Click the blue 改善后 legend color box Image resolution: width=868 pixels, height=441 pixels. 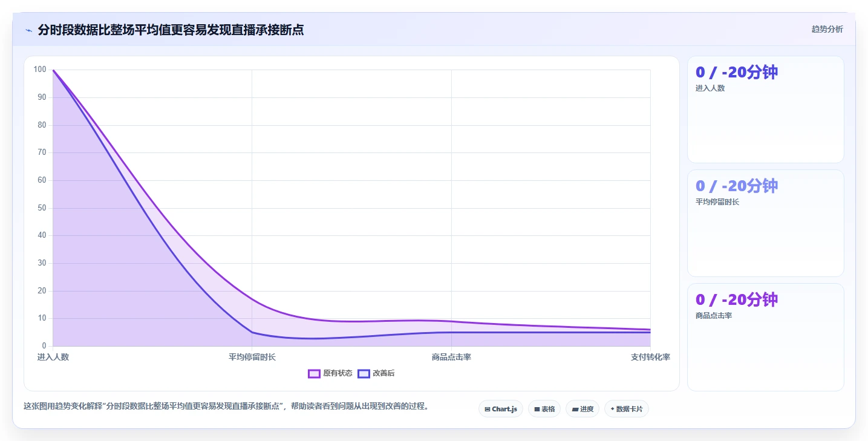(x=364, y=373)
